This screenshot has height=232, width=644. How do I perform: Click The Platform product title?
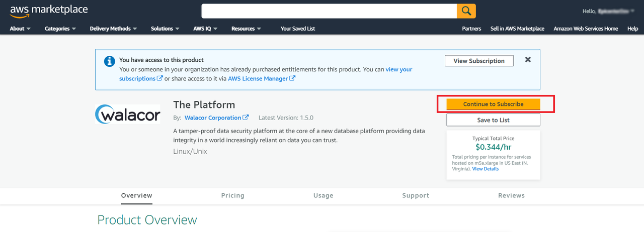(204, 104)
